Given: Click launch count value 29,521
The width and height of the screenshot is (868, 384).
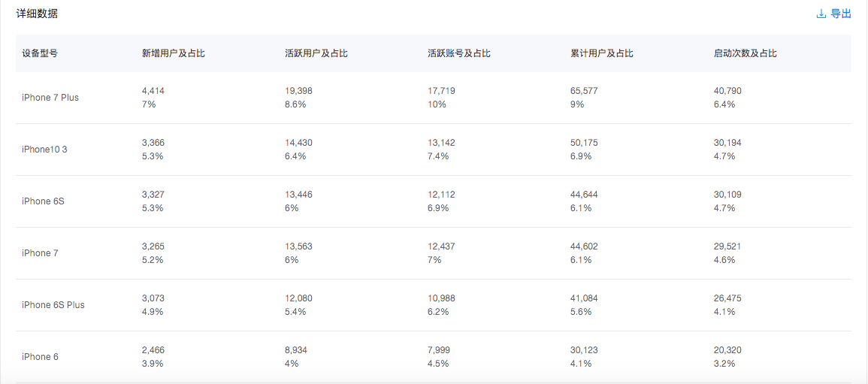Looking at the screenshot, I should click(x=727, y=246).
